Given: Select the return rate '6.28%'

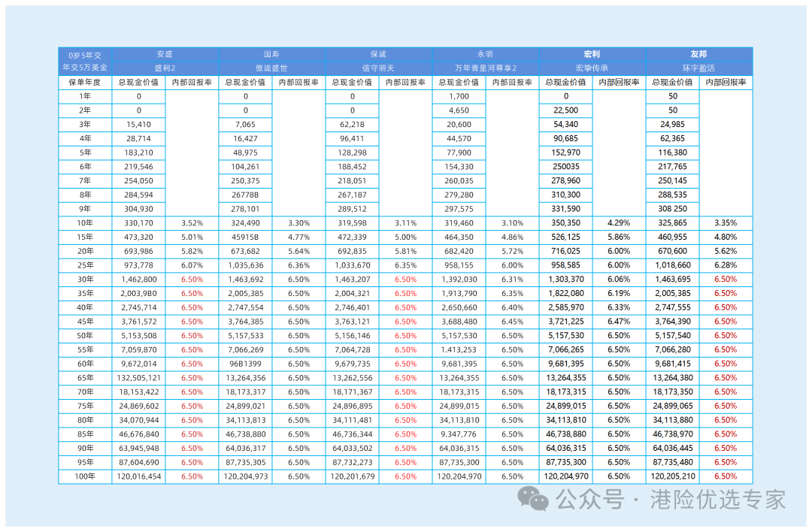Looking at the screenshot, I should [726, 265].
